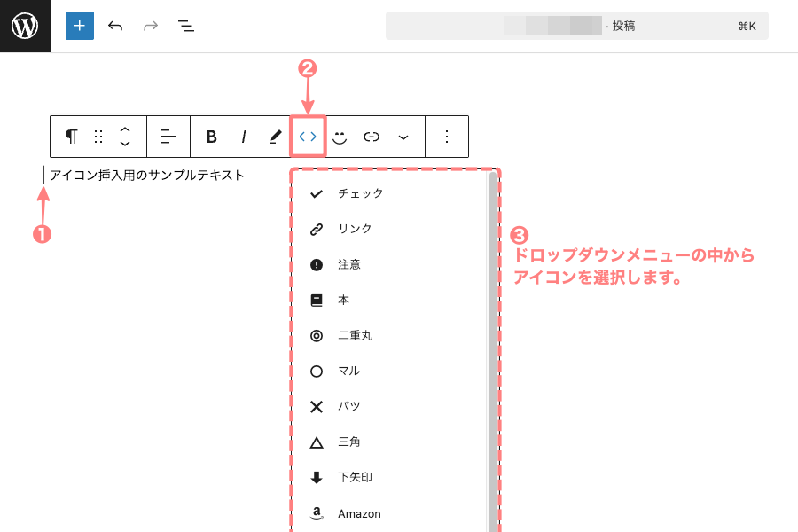Viewport: 798px width, 532px height.
Task: Click the dropdown menu scrollbar
Action: [x=493, y=352]
